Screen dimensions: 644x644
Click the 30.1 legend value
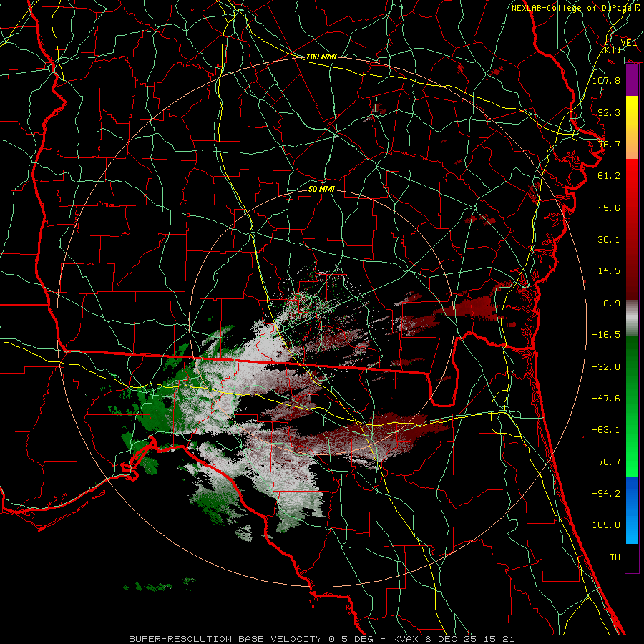click(609, 240)
